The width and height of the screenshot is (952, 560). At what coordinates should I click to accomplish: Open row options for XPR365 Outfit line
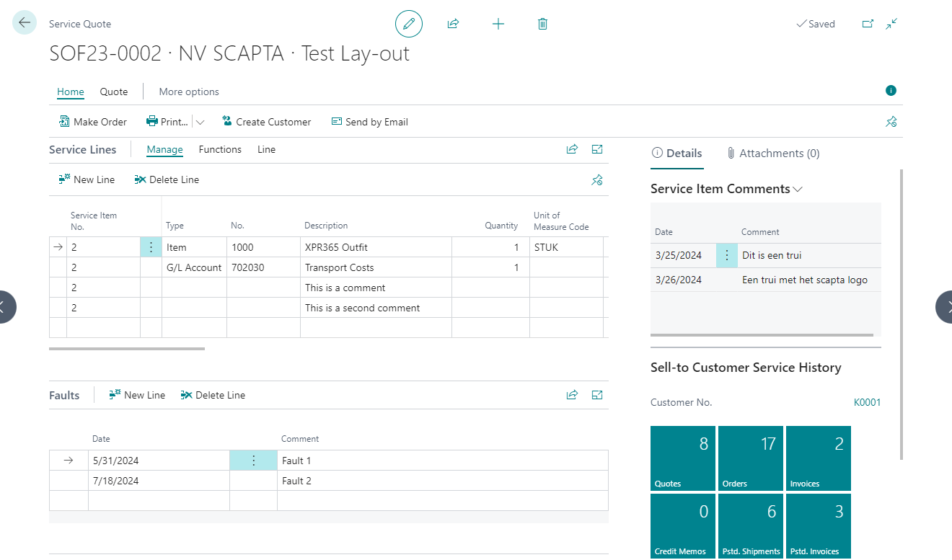[x=151, y=247]
